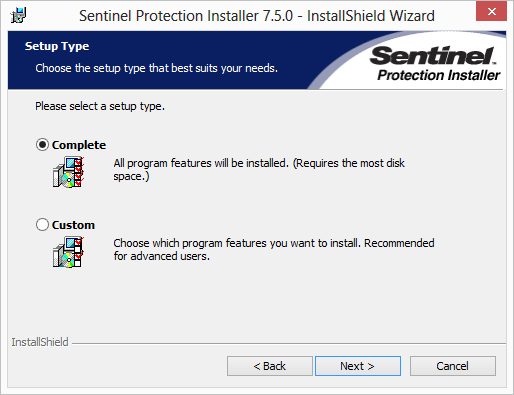Viewport: 514px width, 395px height.
Task: Cancel the installation
Action: (453, 366)
